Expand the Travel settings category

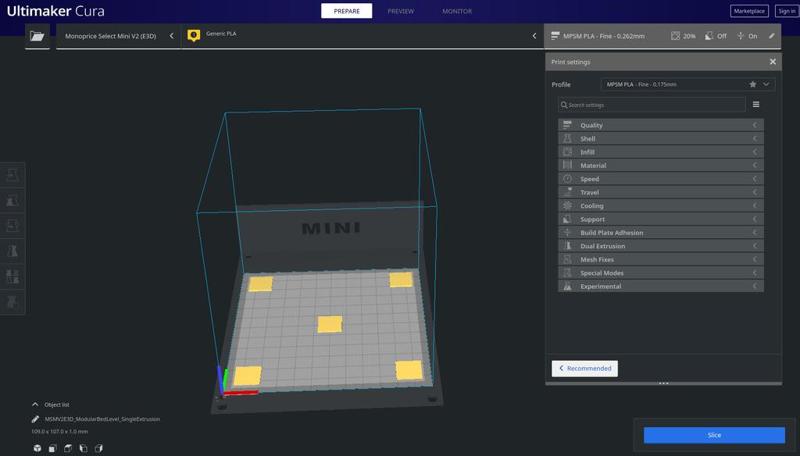click(x=661, y=192)
